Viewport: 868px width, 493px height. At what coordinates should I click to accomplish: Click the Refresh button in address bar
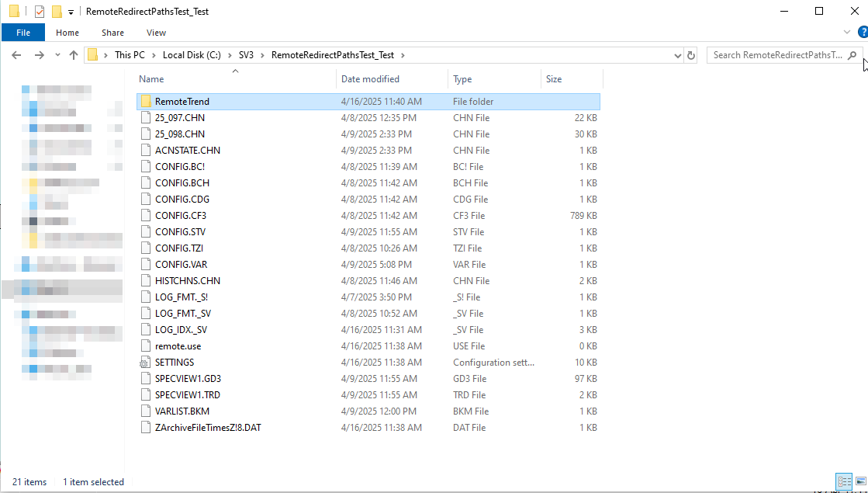pos(693,55)
